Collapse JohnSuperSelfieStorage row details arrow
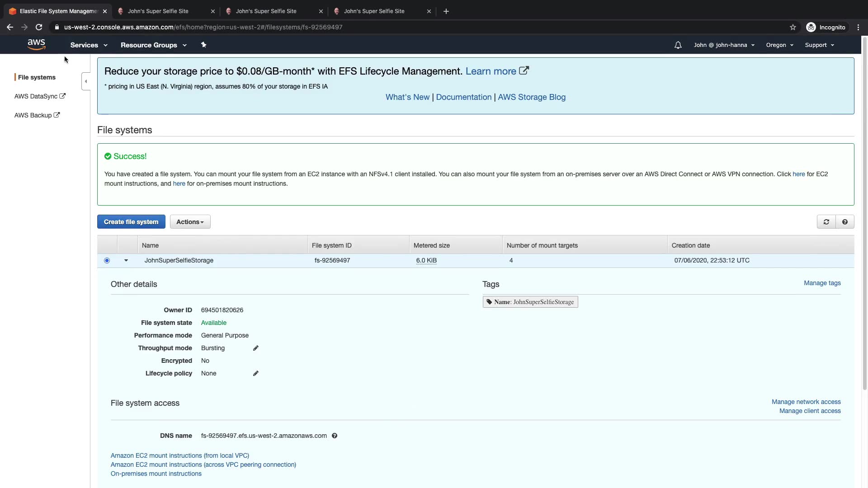Viewport: 868px width, 488px height. click(126, 260)
